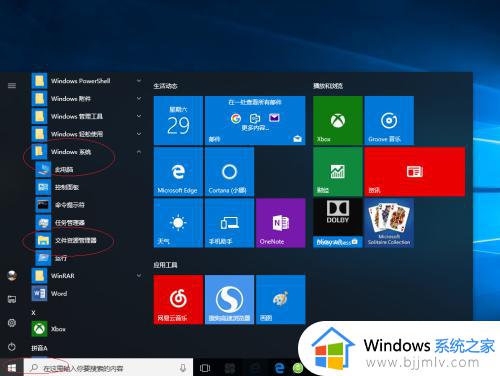The height and width of the screenshot is (376, 500).
Task: Click the X letter section header
Action: click(x=33, y=313)
